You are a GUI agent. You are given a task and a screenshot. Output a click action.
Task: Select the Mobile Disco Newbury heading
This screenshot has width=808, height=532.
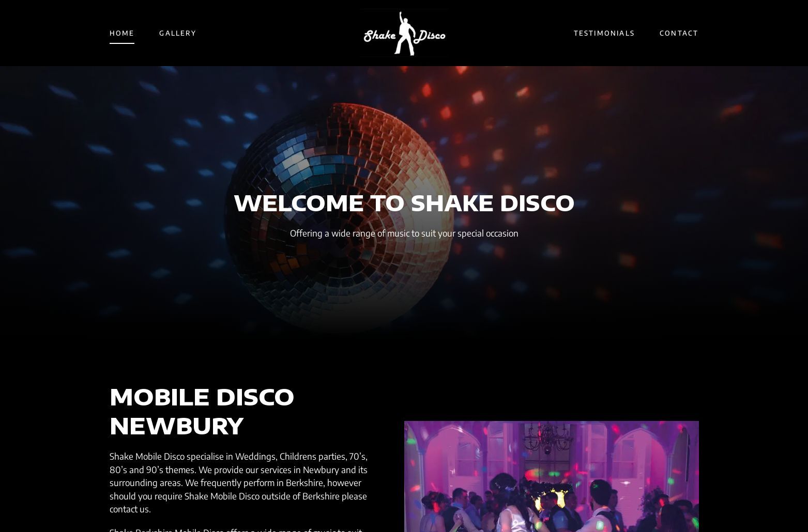202,411
